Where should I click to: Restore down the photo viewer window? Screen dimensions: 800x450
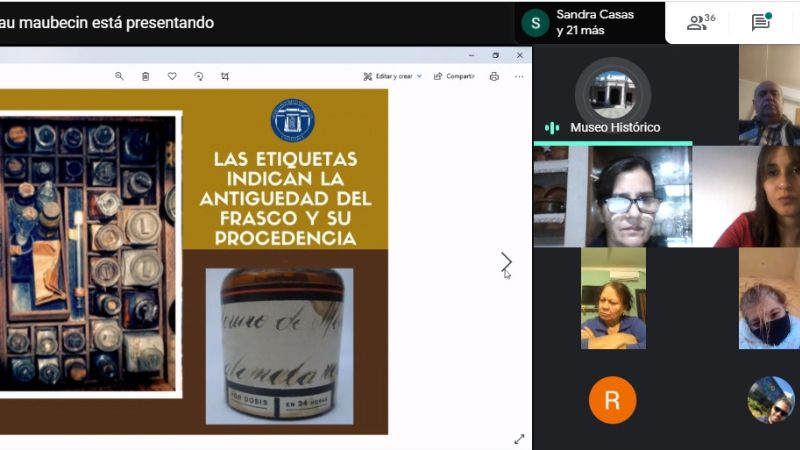(x=495, y=55)
